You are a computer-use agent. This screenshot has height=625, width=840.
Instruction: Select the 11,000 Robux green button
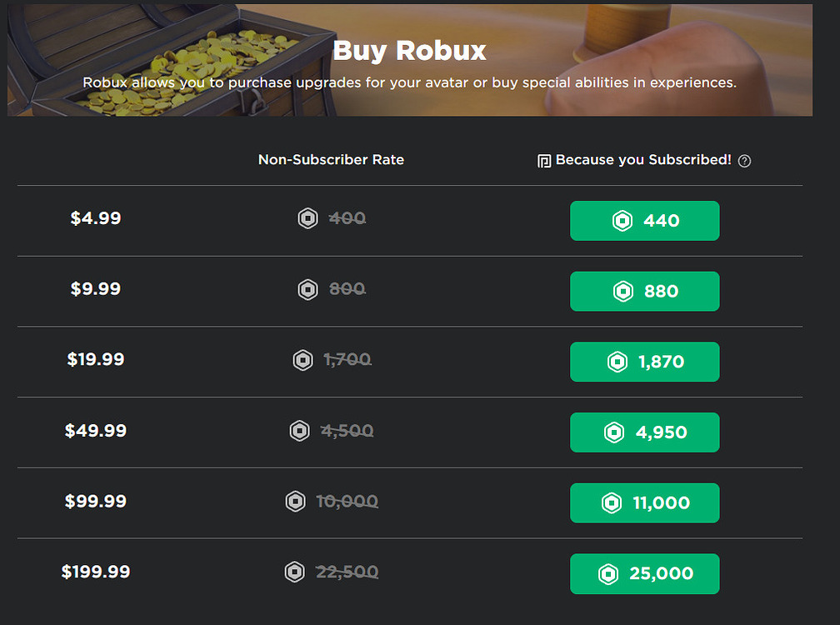click(644, 502)
